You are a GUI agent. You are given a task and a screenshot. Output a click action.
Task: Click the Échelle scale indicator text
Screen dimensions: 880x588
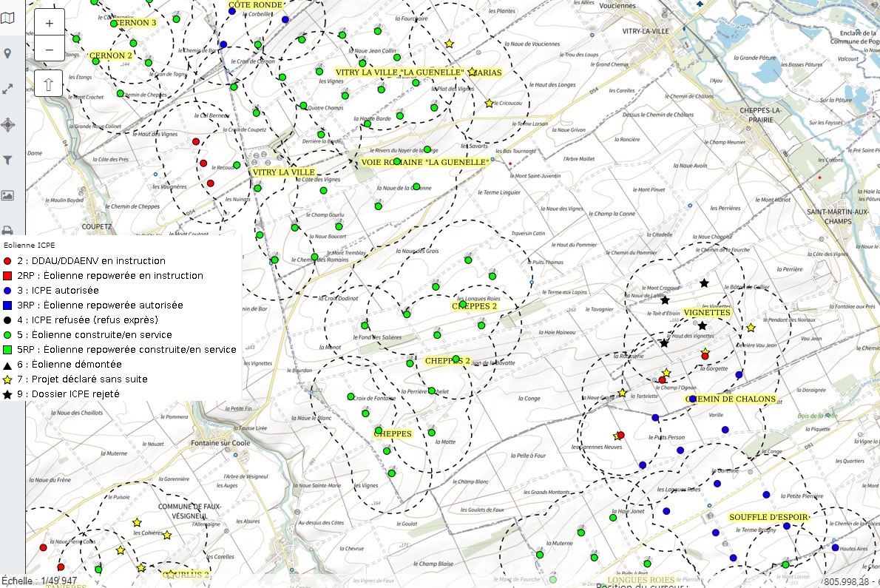[x=39, y=581]
